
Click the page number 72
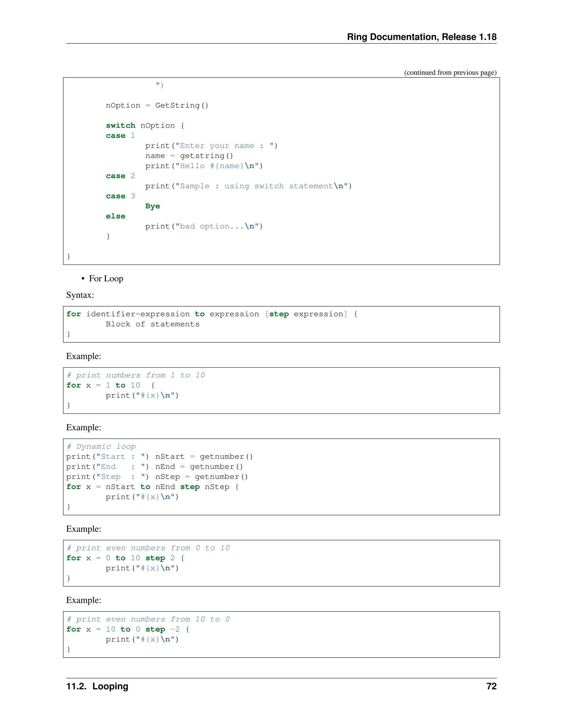click(x=492, y=686)
